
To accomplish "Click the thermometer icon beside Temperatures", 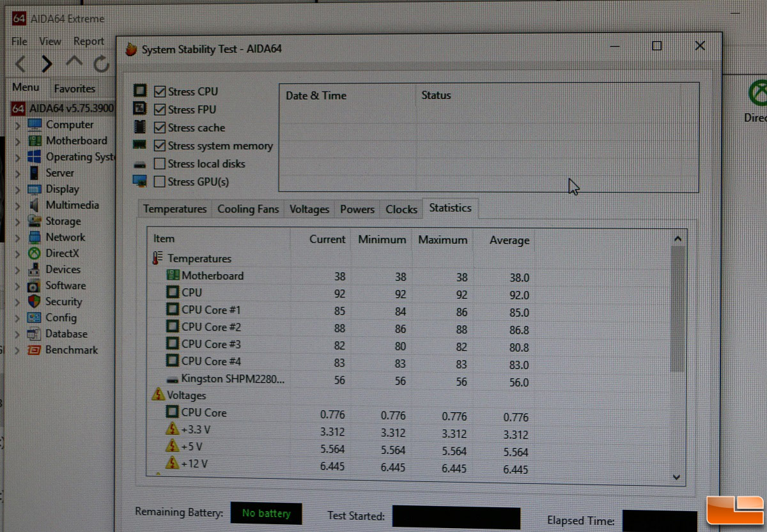I will [x=157, y=259].
